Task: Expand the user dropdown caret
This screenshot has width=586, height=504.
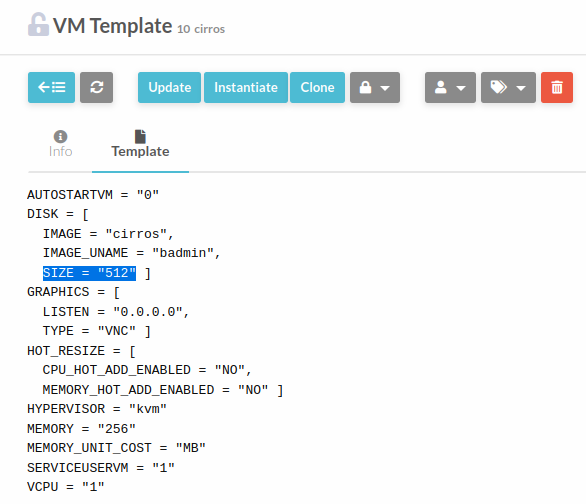Action: coord(461,89)
